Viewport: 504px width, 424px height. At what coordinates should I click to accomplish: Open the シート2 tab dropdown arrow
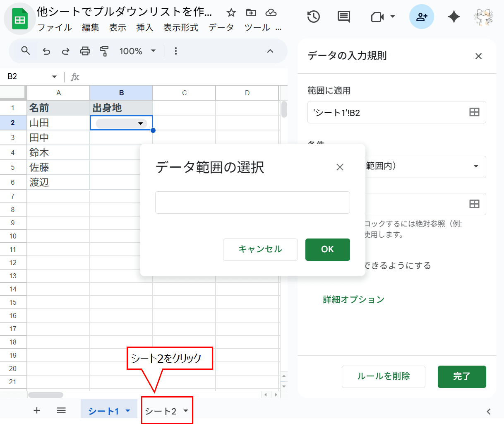pos(185,410)
